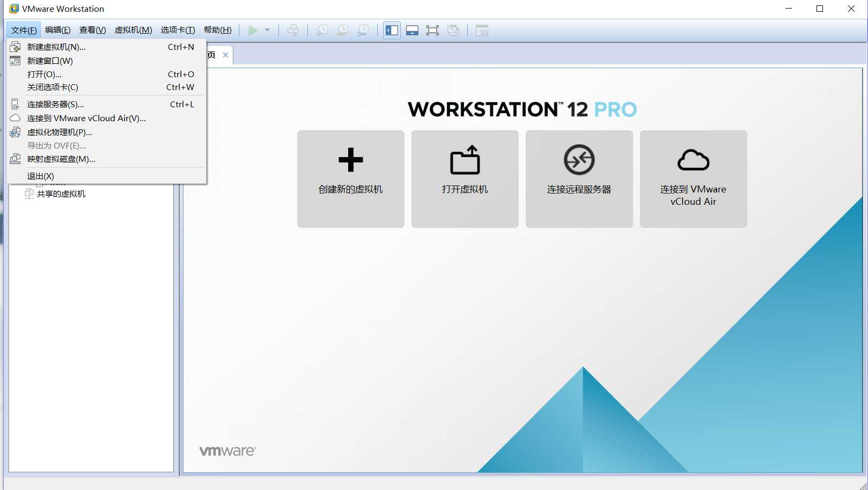Choose 映射虚拟磁盘(M)... from the file menu
Image resolution: width=868 pixels, height=490 pixels.
pos(107,159)
